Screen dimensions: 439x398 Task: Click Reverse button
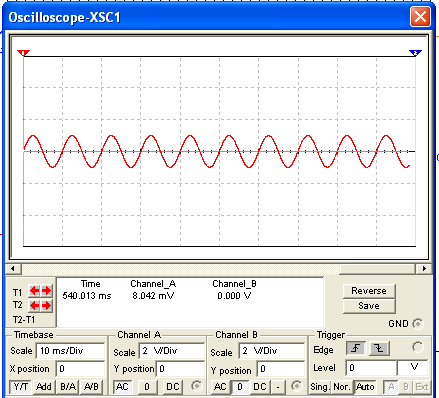click(369, 291)
